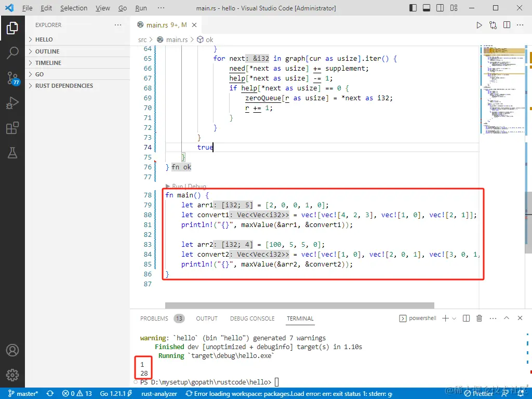Open panel More Actions ellipsis
Screen dimensions: 532x399
click(x=493, y=318)
